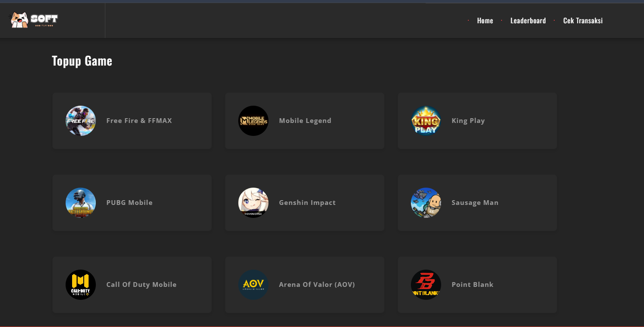Select the Point Blank text label

(472, 285)
